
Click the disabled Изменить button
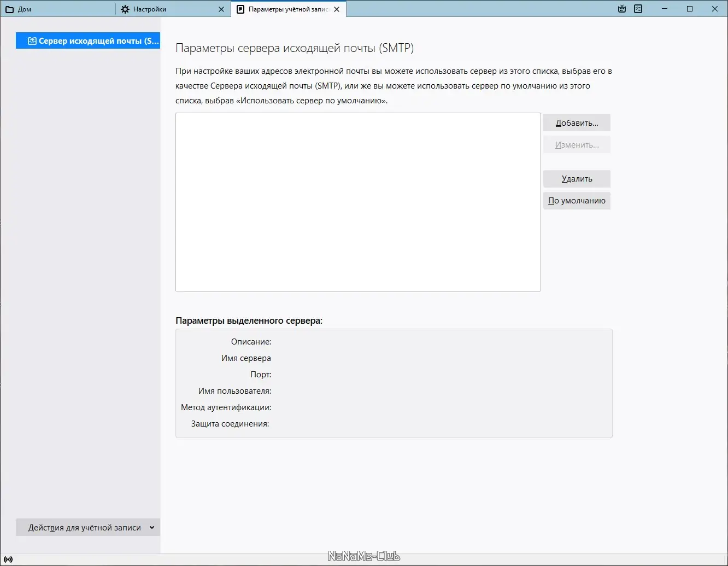(577, 144)
